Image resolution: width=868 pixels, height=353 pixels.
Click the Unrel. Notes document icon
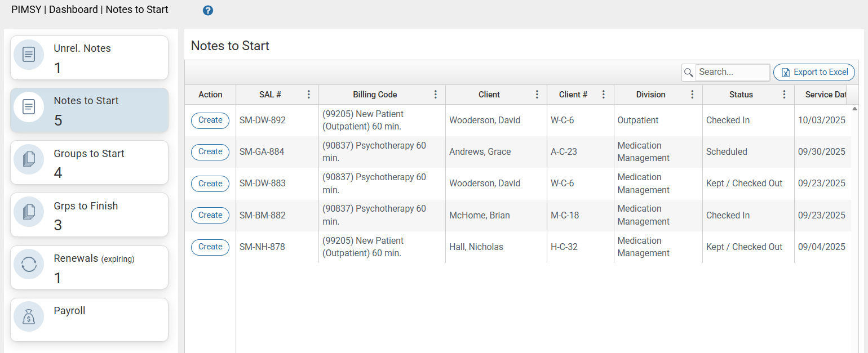point(29,55)
